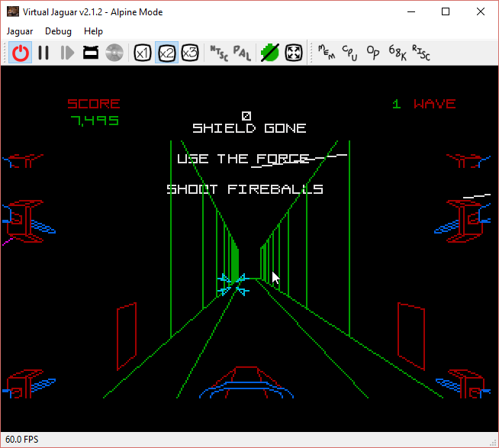499x448 pixels.
Task: Select NTSC video mode
Action: point(218,53)
